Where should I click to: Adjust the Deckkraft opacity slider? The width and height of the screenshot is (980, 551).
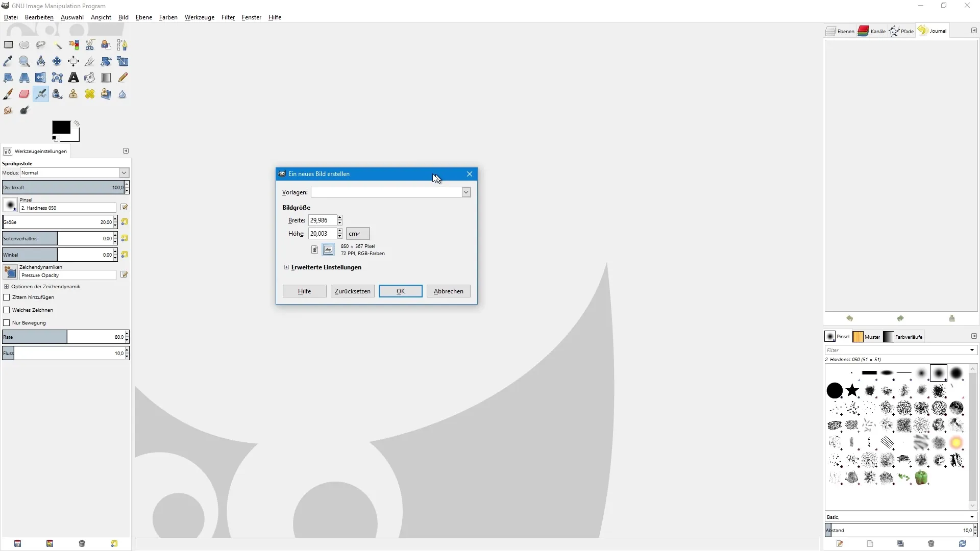[x=63, y=187]
